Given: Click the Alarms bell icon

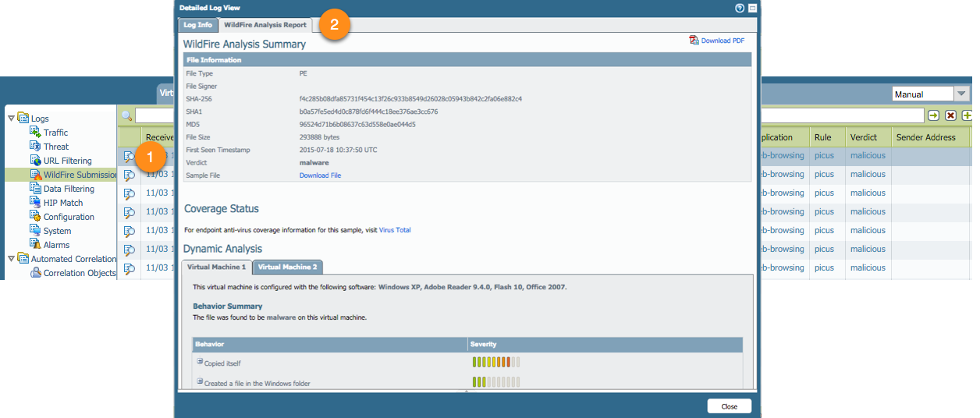Looking at the screenshot, I should coord(35,245).
